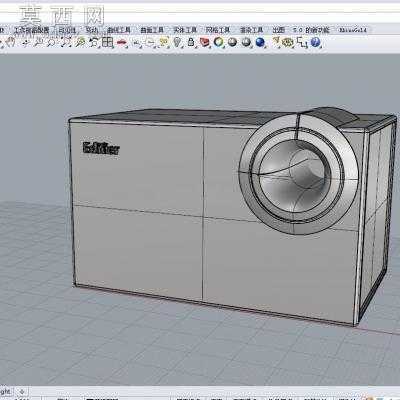Click the Zoom selected icon
This screenshot has height=400, width=400.
click(80, 42)
